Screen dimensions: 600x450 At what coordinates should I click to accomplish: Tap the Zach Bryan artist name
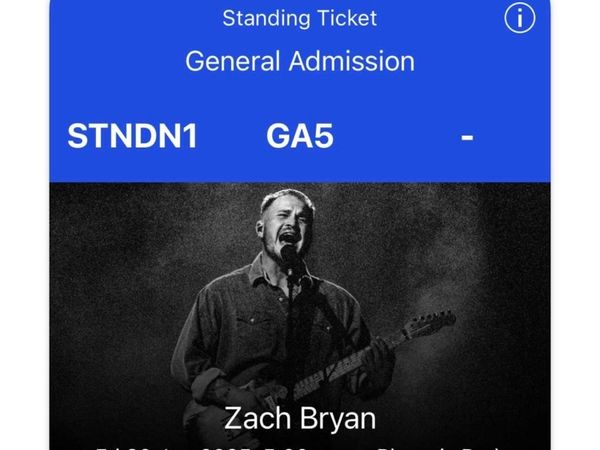click(x=300, y=418)
